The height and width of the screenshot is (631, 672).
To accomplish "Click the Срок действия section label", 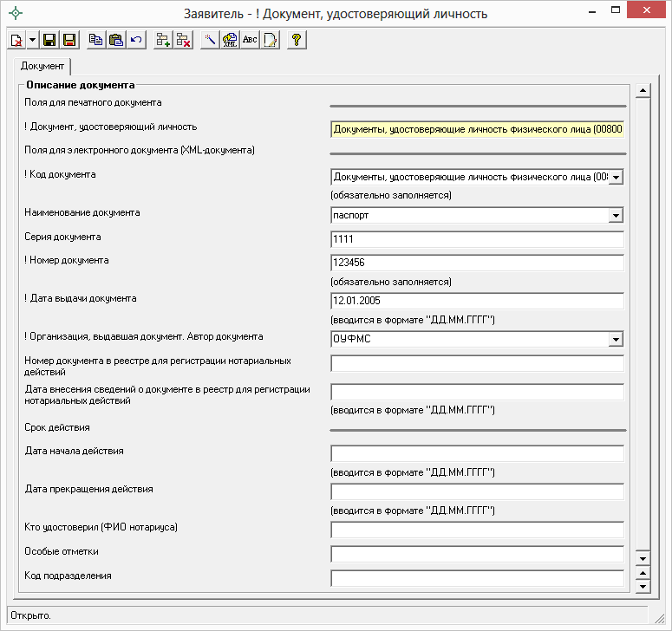I will pyautogui.click(x=57, y=427).
